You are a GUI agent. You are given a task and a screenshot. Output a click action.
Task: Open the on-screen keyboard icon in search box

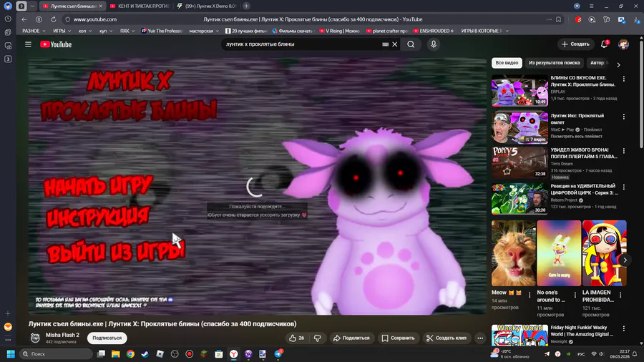click(385, 44)
